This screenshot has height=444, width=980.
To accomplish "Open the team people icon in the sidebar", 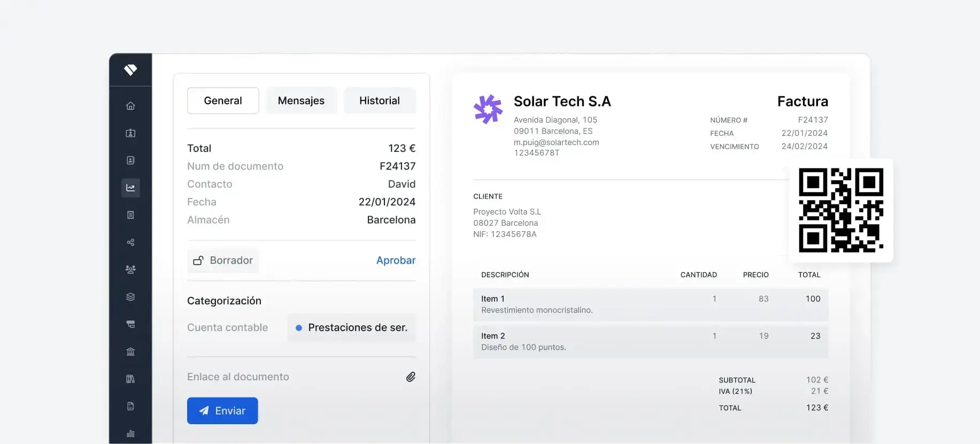I will pos(130,270).
